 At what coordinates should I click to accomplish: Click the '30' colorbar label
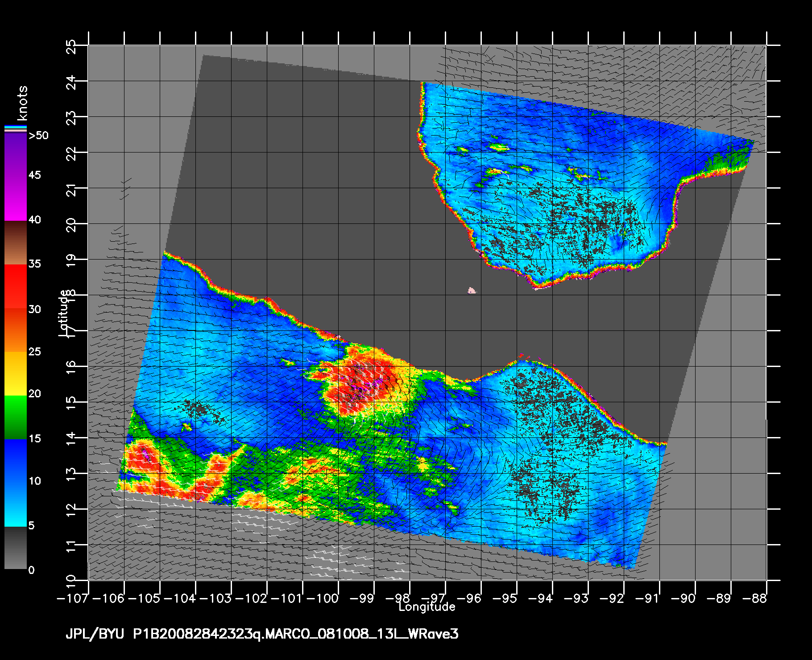coord(34,309)
